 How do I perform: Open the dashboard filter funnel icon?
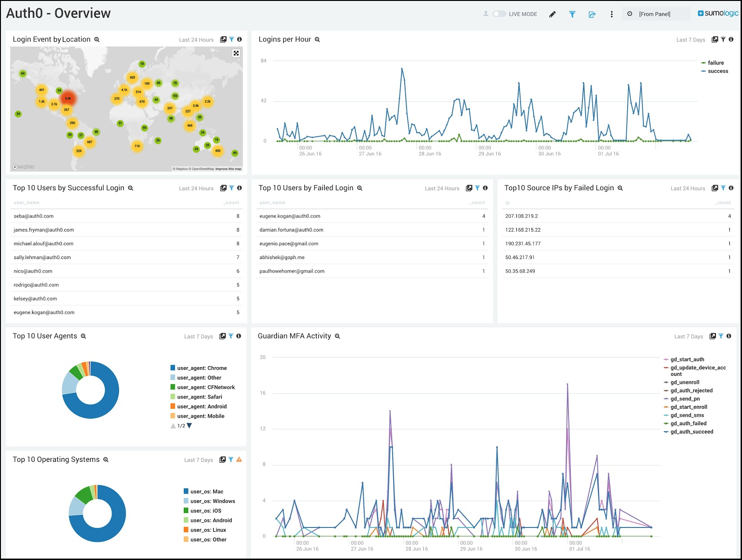[x=572, y=14]
